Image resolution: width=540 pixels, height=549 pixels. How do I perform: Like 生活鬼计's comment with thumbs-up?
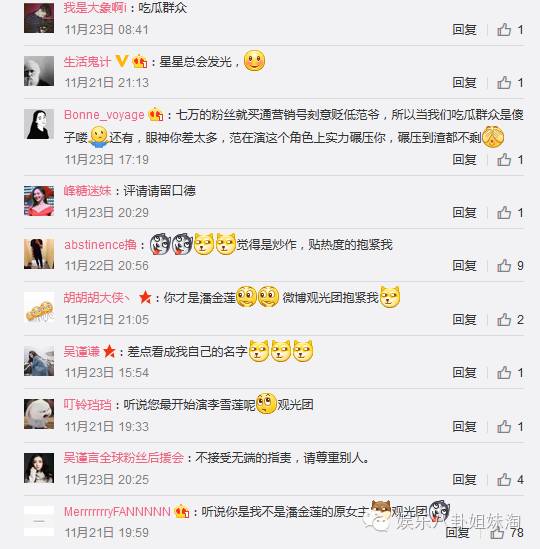pyautogui.click(x=504, y=83)
